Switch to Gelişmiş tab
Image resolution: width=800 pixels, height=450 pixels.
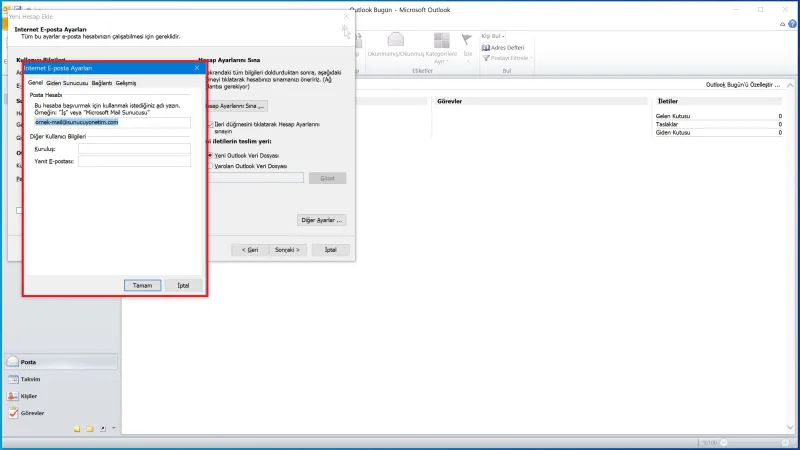click(126, 83)
